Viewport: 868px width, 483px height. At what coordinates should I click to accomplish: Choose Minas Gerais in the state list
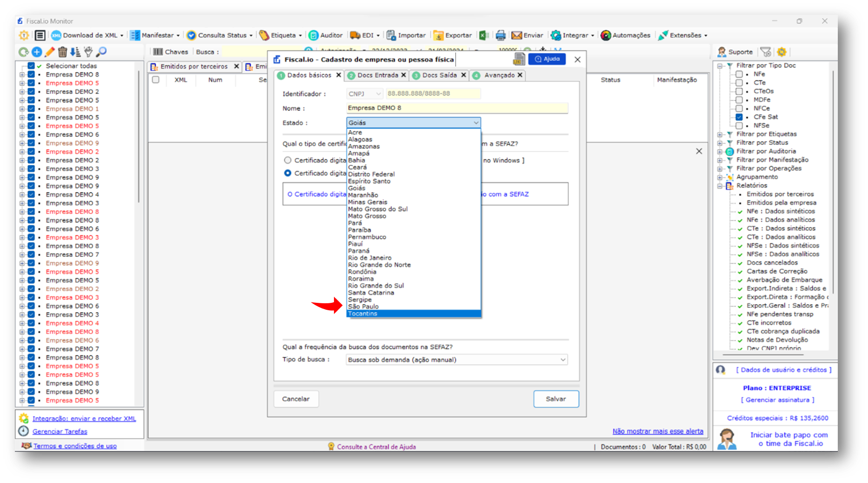[414, 202]
